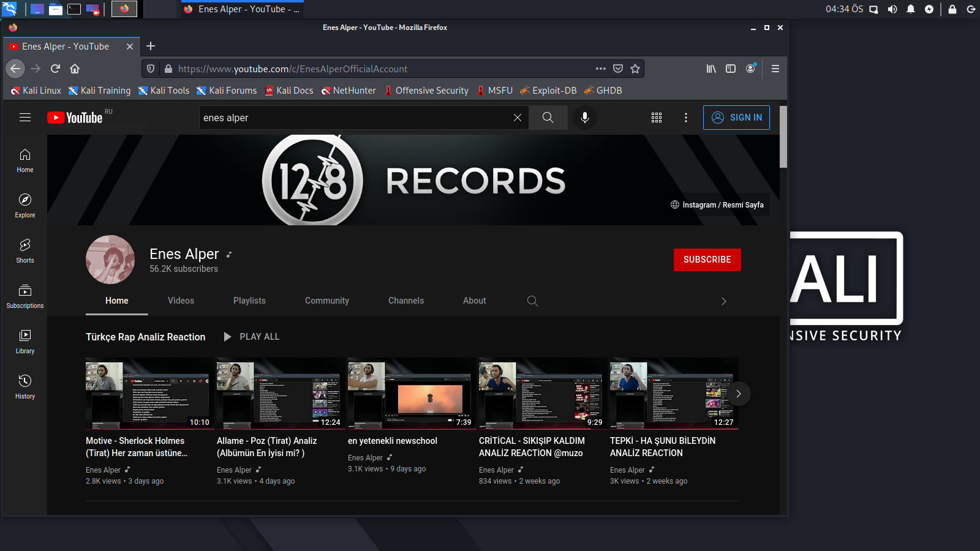Bookmark this page with star icon
This screenshot has width=980, height=551.
click(x=635, y=69)
